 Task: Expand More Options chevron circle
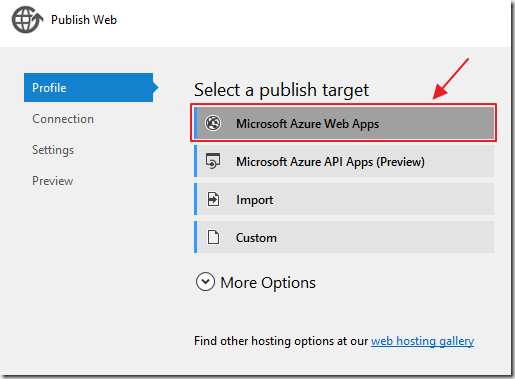(205, 282)
